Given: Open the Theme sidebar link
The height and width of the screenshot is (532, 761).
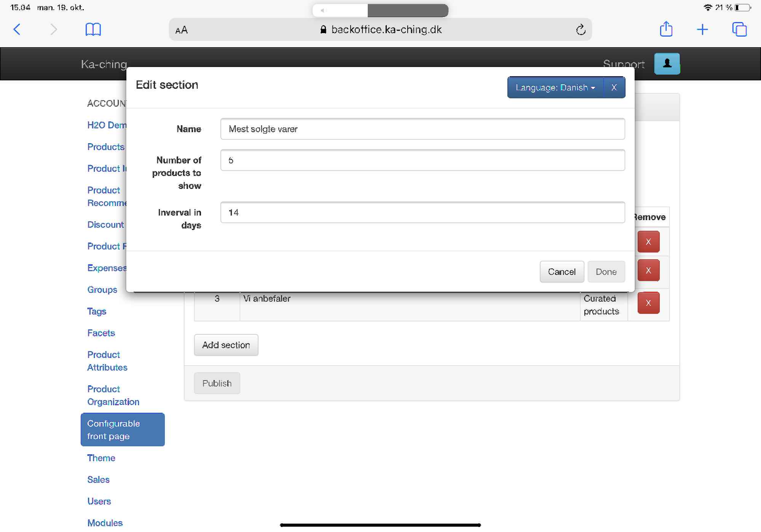Looking at the screenshot, I should click(x=101, y=458).
